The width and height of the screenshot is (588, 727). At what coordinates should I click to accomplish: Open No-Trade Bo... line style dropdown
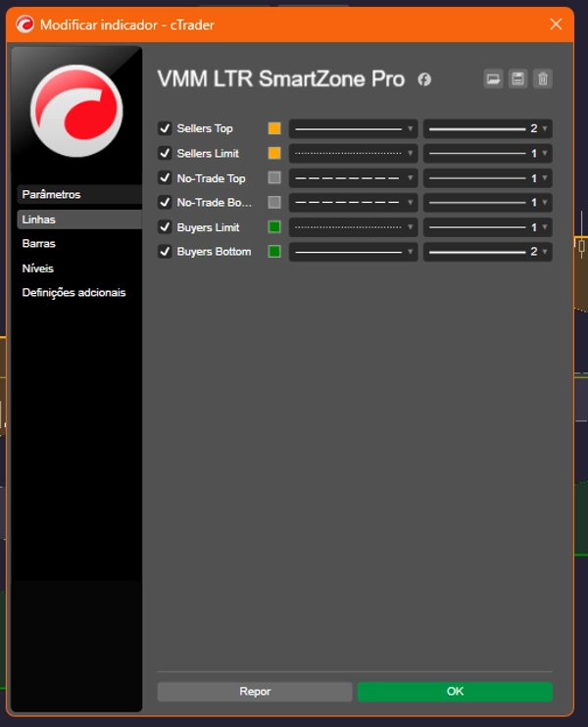tap(354, 203)
